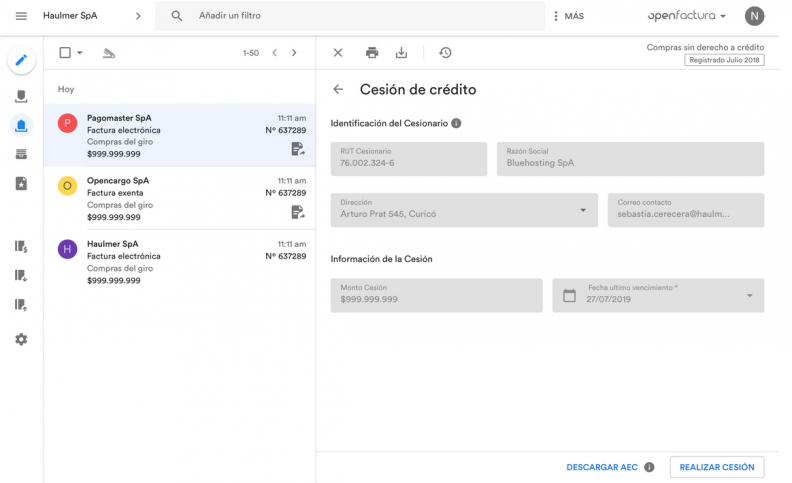The height and width of the screenshot is (483, 792).
Task: Click the icon right of the select-all checkbox
Action: pos(109,53)
